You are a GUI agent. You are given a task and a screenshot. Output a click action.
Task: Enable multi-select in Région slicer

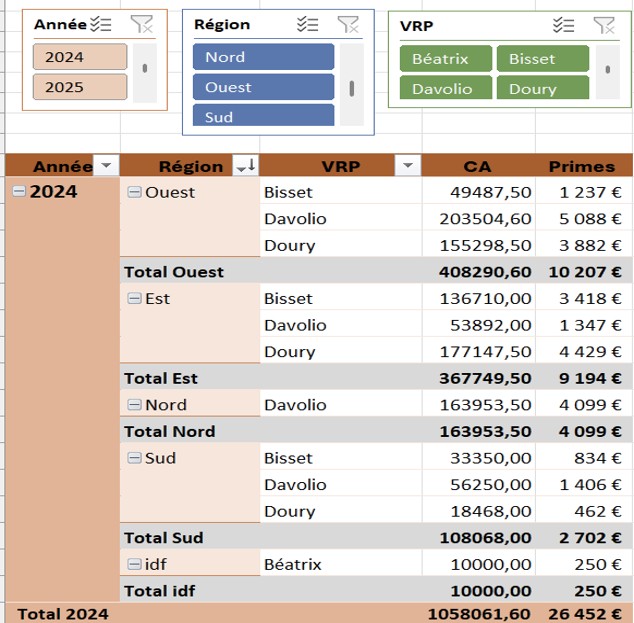[x=308, y=25]
